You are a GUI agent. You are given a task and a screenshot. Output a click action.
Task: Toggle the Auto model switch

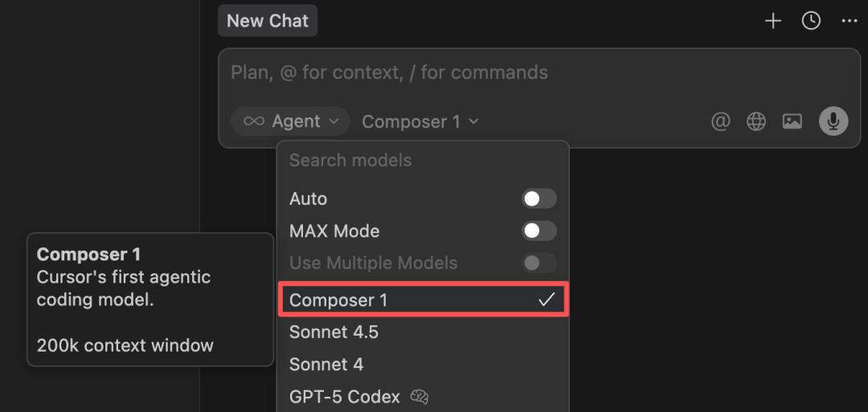538,199
